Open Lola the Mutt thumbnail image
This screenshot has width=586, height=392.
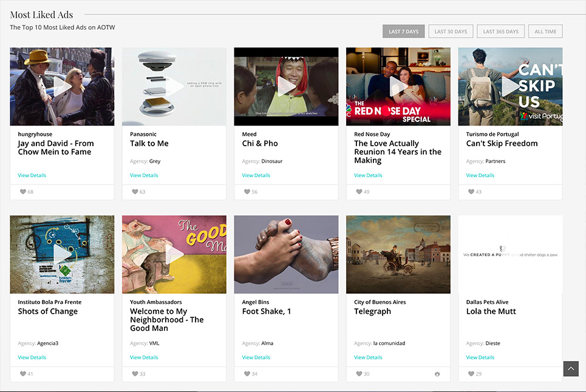(511, 254)
